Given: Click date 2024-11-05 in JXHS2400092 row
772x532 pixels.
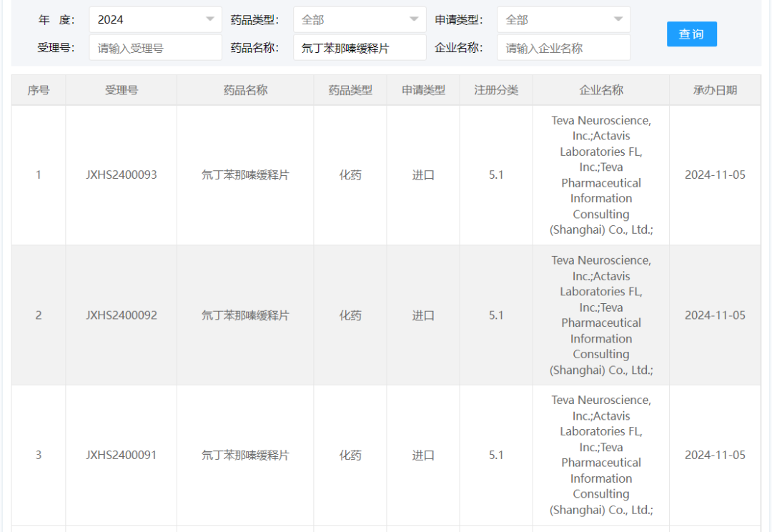Looking at the screenshot, I should tap(715, 315).
